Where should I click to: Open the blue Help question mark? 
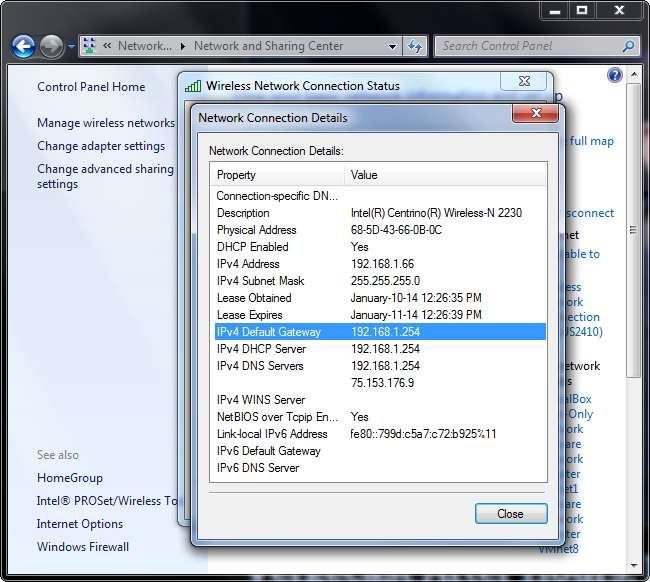[615, 75]
